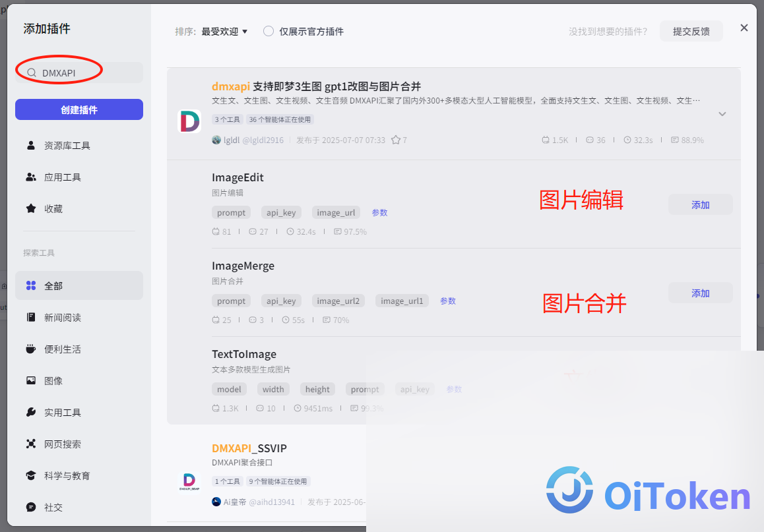This screenshot has width=764, height=532.
Task: Click the dmxapi plugin D logo
Action: pyautogui.click(x=189, y=121)
